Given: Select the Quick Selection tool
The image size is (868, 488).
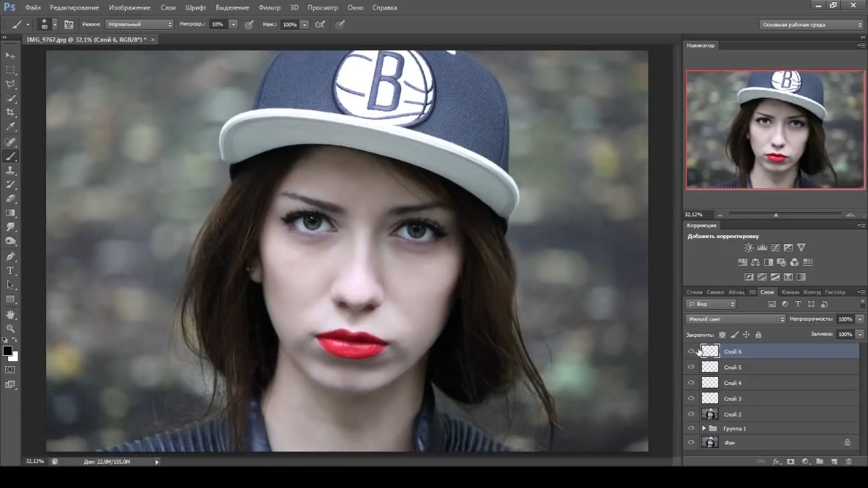Looking at the screenshot, I should 11,98.
